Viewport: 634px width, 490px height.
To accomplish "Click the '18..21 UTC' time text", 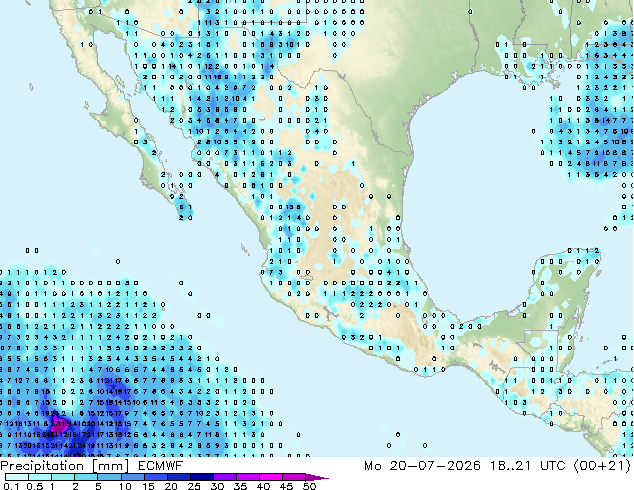I will pyautogui.click(x=529, y=466).
